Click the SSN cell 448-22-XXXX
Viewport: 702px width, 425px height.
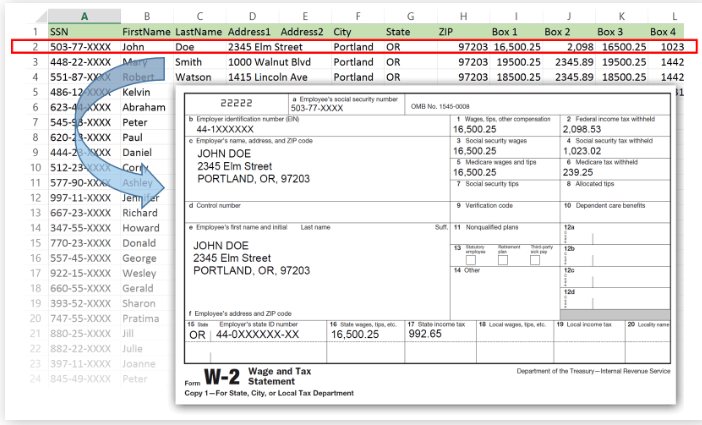(82, 61)
